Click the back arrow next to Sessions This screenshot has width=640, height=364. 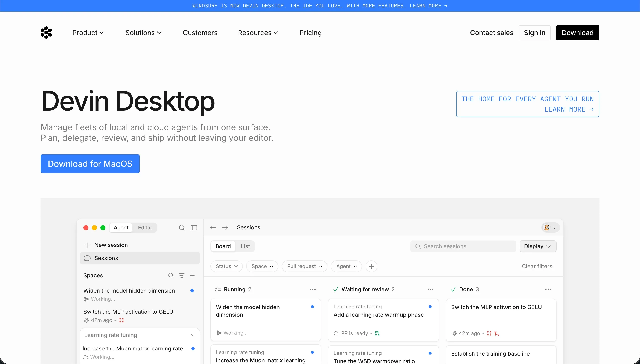click(213, 227)
